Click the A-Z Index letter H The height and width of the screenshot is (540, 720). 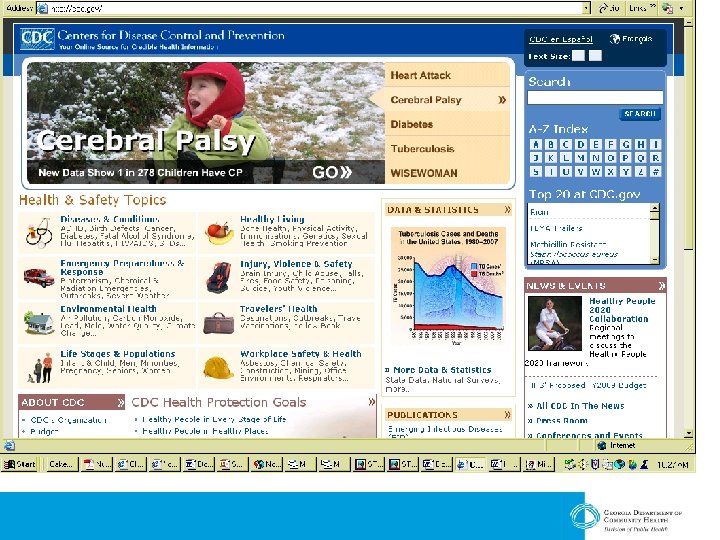click(x=641, y=145)
